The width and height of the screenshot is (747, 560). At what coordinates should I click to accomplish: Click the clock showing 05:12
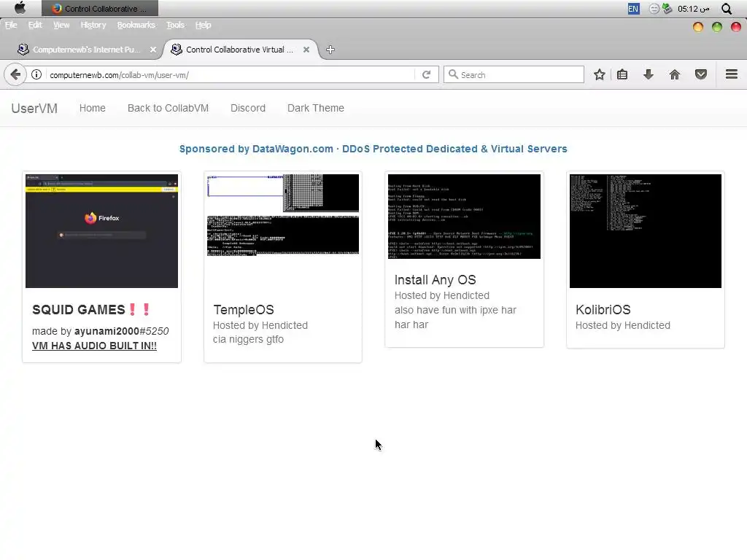(x=693, y=9)
